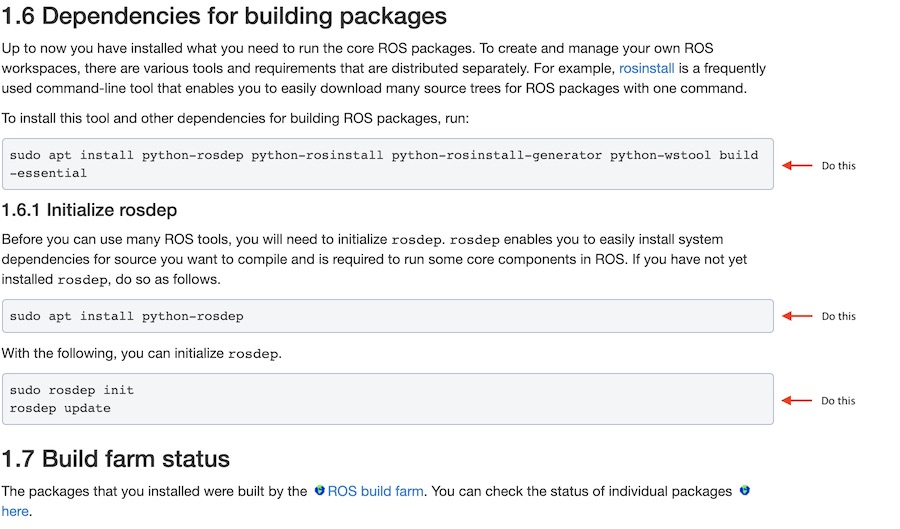The width and height of the screenshot is (900, 529).
Task: Click "Do this" label beside rosdep init block
Action: point(838,401)
